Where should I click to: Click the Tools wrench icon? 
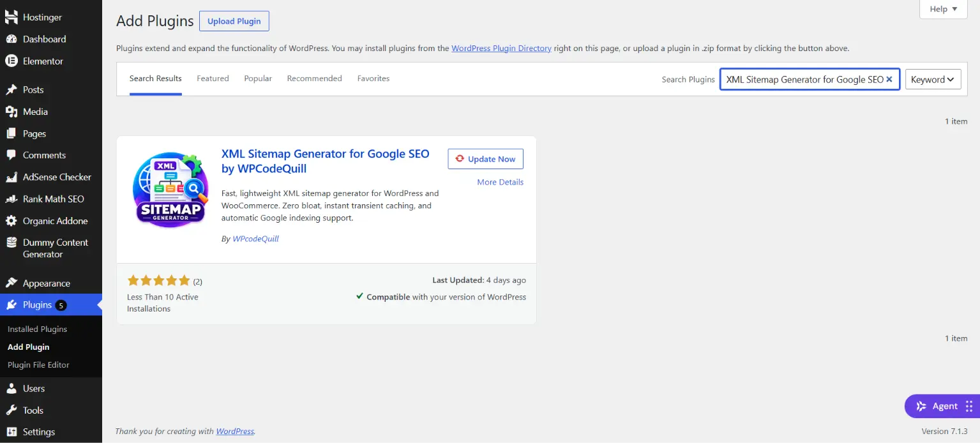click(x=11, y=410)
